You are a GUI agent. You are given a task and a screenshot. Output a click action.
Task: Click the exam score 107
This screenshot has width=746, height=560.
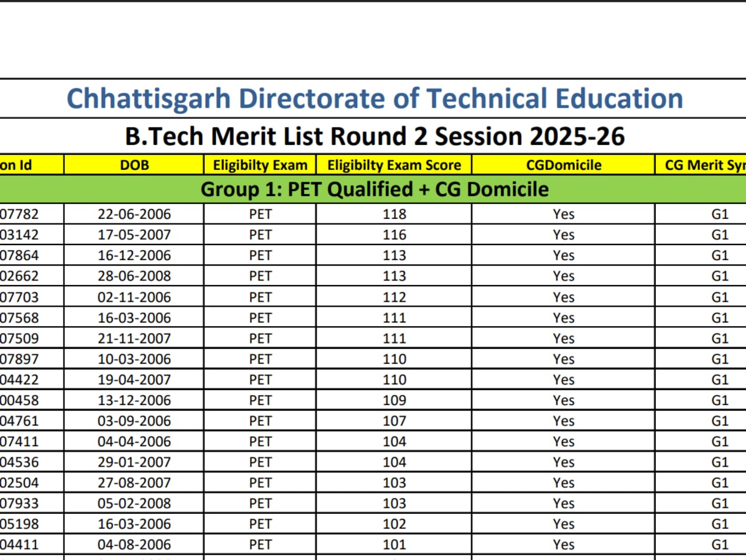(x=394, y=421)
